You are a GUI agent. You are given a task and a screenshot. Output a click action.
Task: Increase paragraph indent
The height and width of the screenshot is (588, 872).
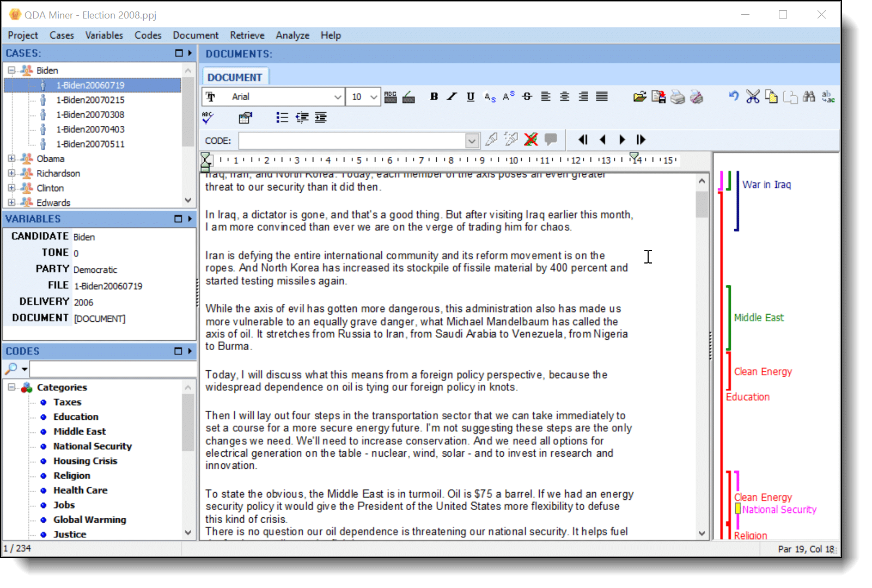(321, 118)
